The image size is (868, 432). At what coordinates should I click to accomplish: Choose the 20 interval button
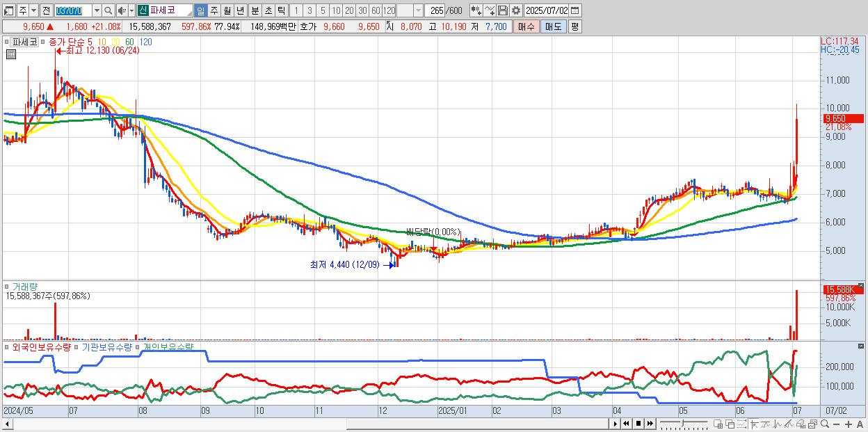pos(348,10)
